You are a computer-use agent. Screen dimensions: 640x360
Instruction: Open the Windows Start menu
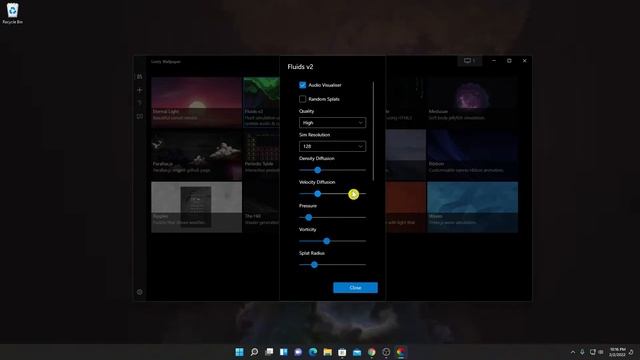tap(240, 352)
